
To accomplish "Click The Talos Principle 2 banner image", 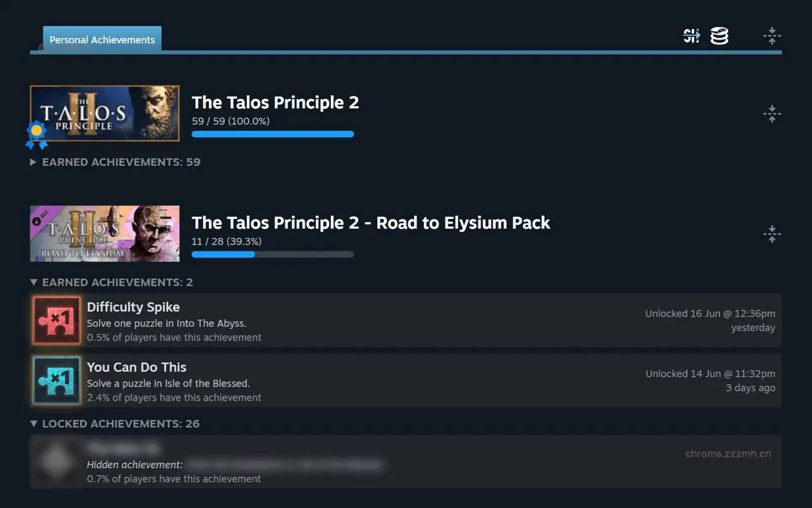I will click(x=104, y=112).
